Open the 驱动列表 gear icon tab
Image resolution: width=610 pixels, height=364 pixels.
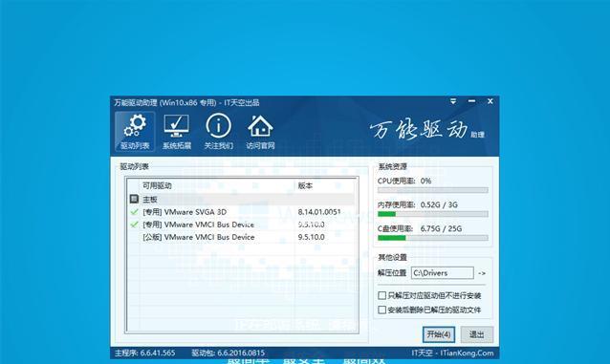pyautogui.click(x=135, y=132)
